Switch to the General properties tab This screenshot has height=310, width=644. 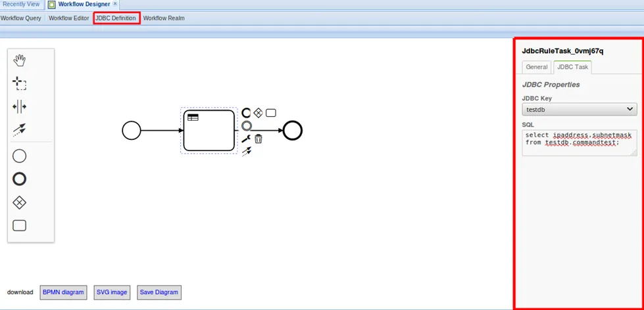click(x=536, y=67)
